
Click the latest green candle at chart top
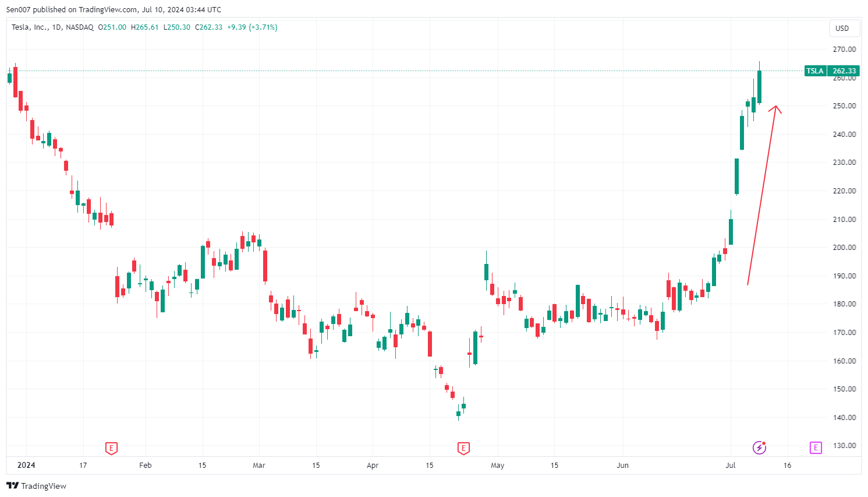pos(759,87)
